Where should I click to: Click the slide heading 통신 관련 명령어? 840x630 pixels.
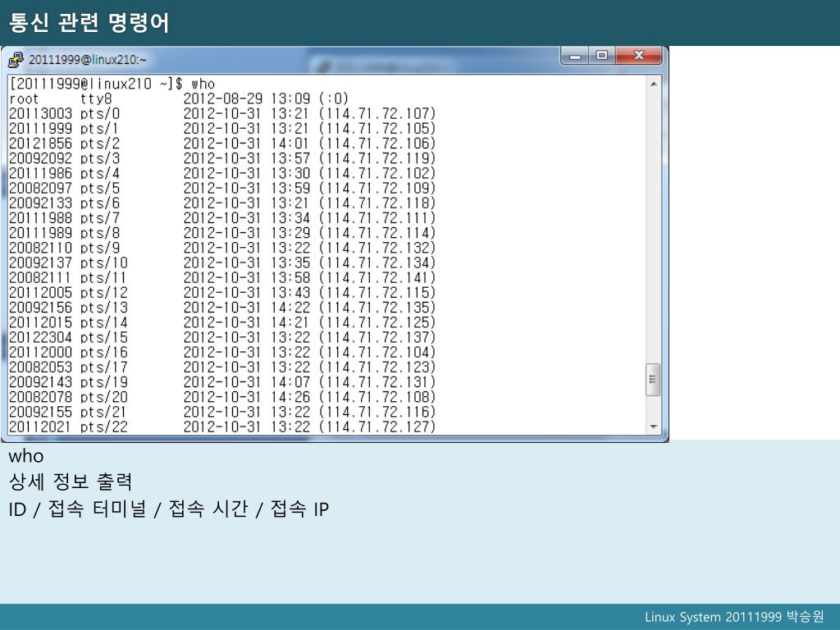[89, 22]
